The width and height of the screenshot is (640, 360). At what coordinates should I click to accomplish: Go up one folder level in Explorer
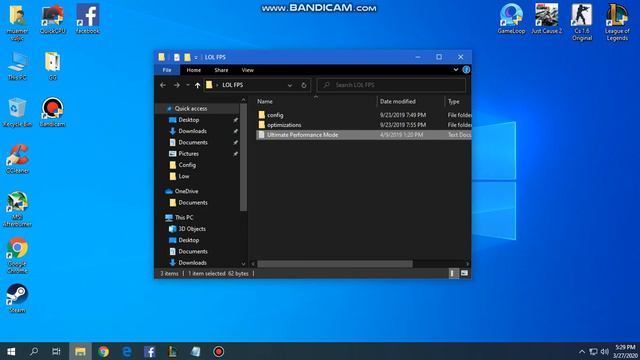click(198, 85)
